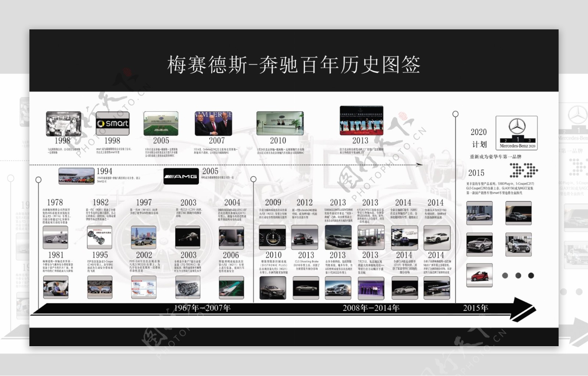Viewport: 588px width, 376px height.
Task: Click the 2008年-2014年 period label
Action: point(371,308)
